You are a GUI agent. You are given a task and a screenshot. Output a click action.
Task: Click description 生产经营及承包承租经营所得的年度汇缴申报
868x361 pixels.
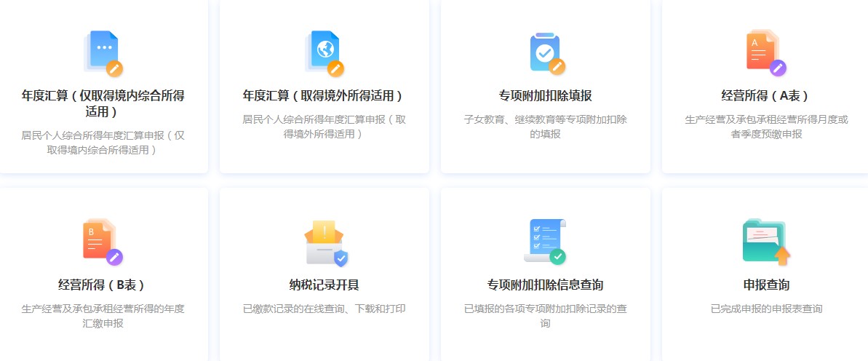click(103, 316)
